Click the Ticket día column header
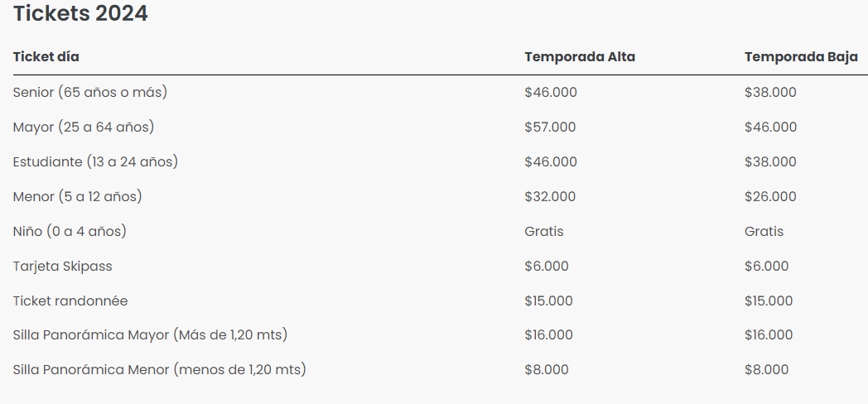 46,57
